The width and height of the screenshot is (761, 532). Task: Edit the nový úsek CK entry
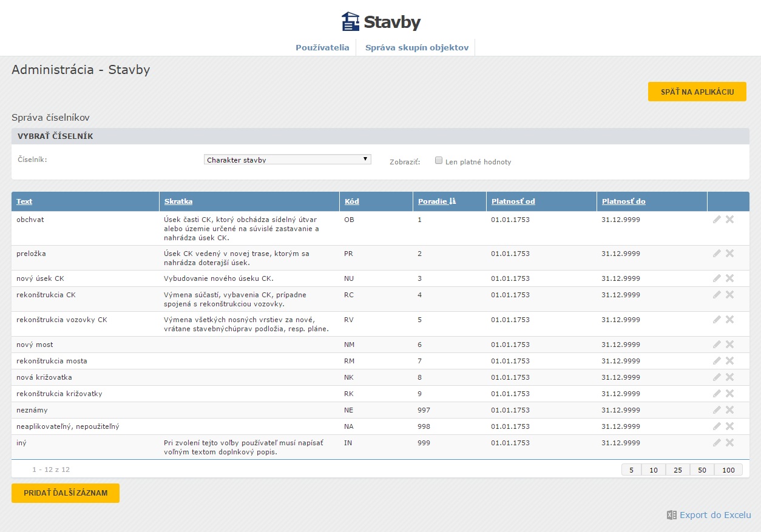click(717, 278)
